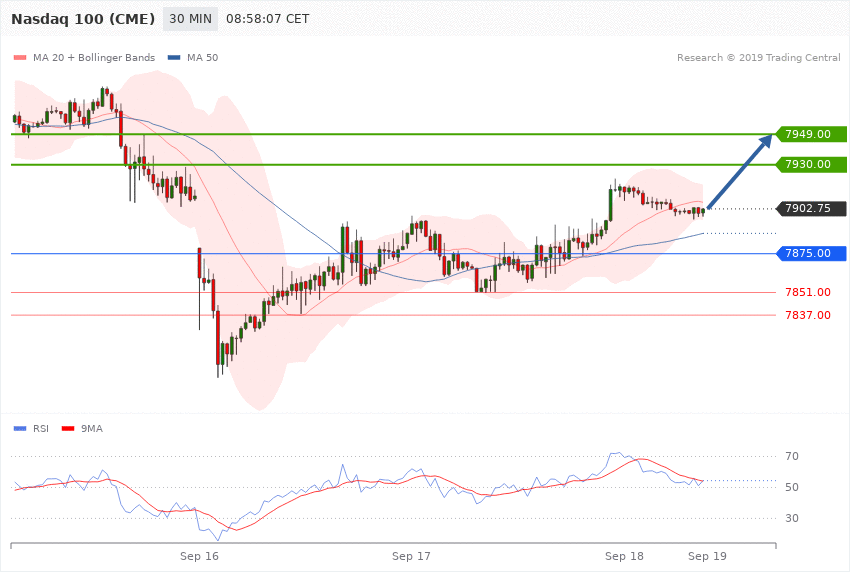Click the Research © 2019 Trading Central credit

[758, 57]
